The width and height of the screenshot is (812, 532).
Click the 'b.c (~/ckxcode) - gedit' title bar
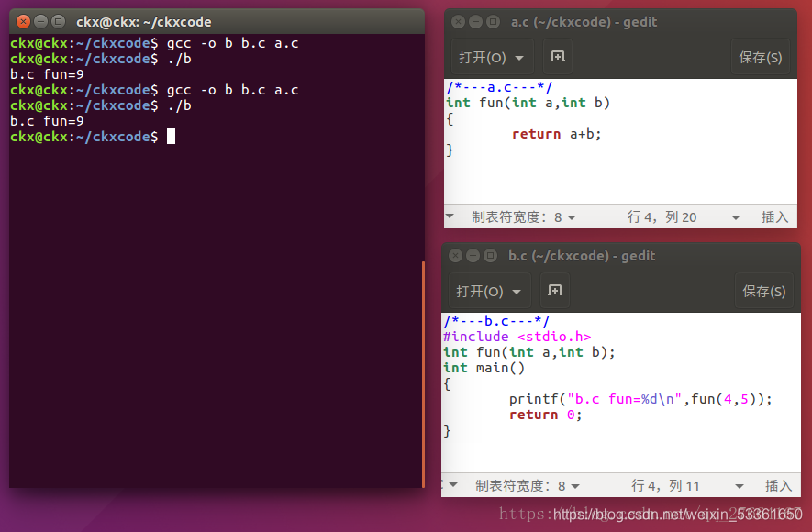pyautogui.click(x=582, y=256)
